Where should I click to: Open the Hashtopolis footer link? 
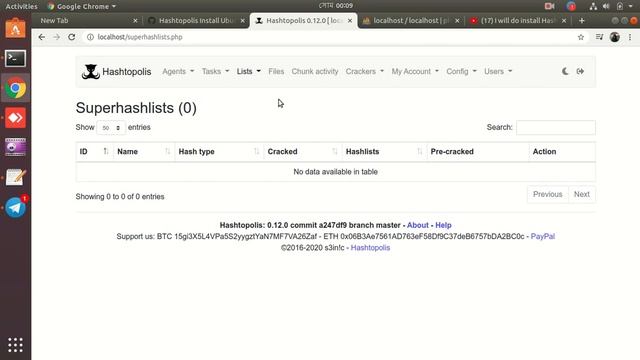click(x=370, y=248)
